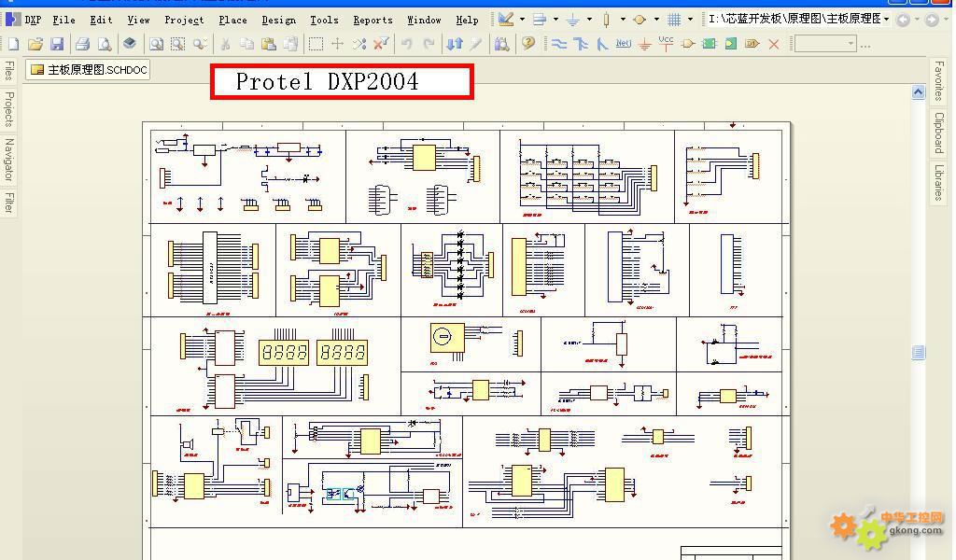Open the grid settings dropdown arrow
The width and height of the screenshot is (956, 560).
(690, 20)
